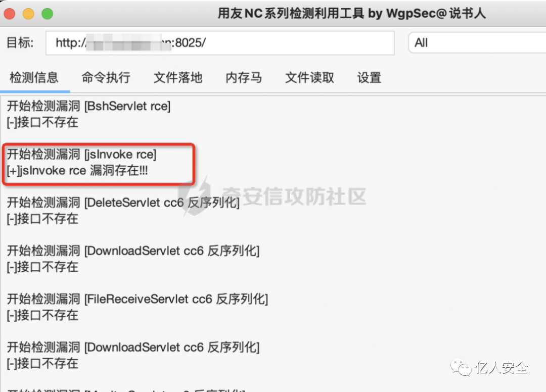Image resolution: width=546 pixels, height=392 pixels.
Task: Select the 内存马 tab
Action: pos(244,78)
